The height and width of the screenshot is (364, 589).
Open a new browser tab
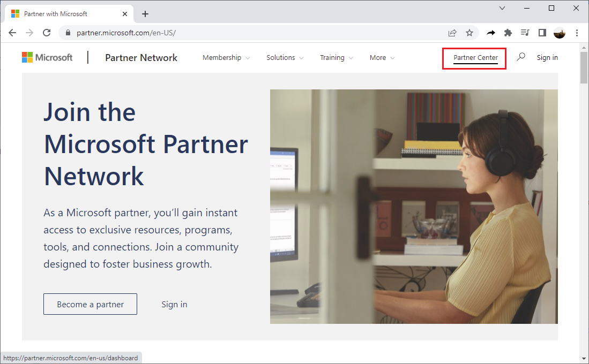[x=145, y=14]
